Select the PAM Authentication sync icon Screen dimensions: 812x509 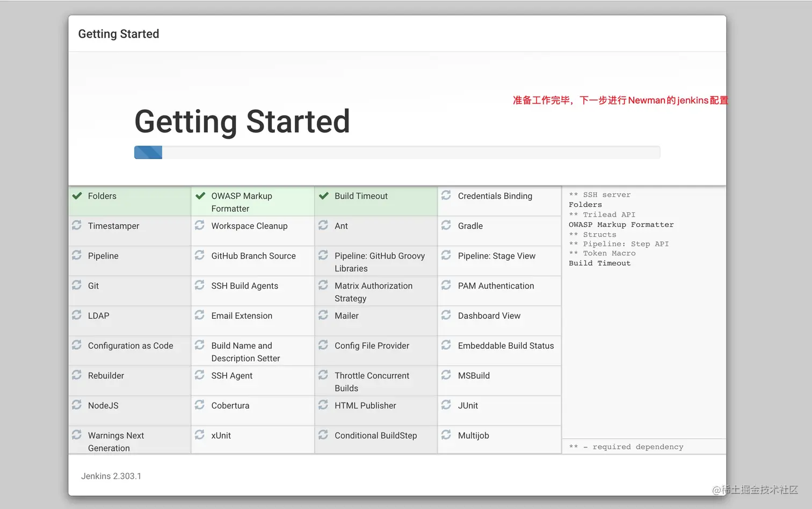coord(446,285)
